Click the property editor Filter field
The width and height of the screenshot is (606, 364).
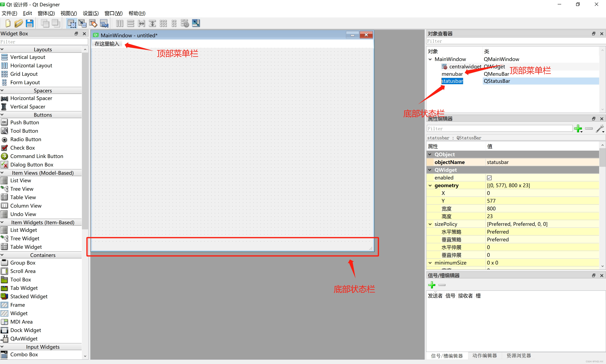pos(499,128)
